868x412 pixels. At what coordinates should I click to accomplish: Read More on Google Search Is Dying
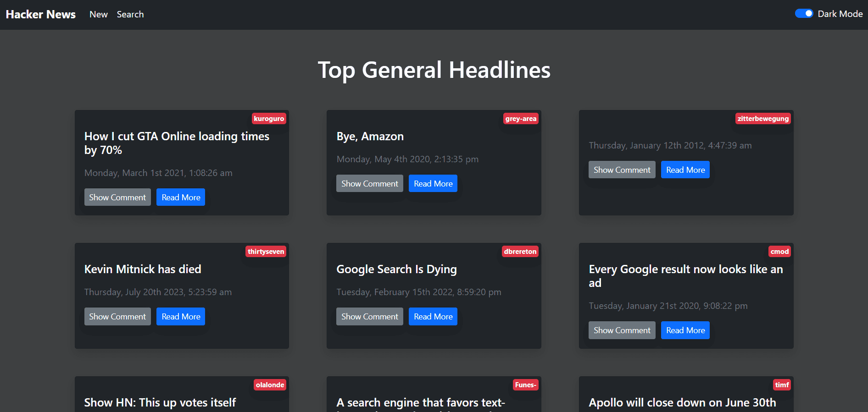click(x=433, y=316)
